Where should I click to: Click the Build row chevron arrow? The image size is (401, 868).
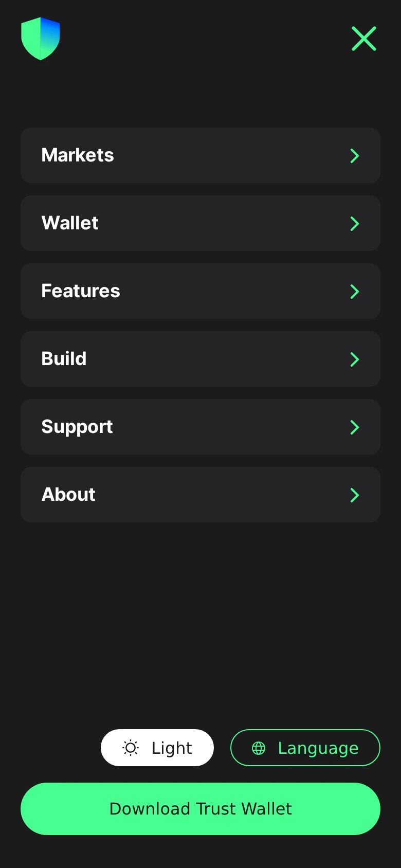[x=355, y=359]
